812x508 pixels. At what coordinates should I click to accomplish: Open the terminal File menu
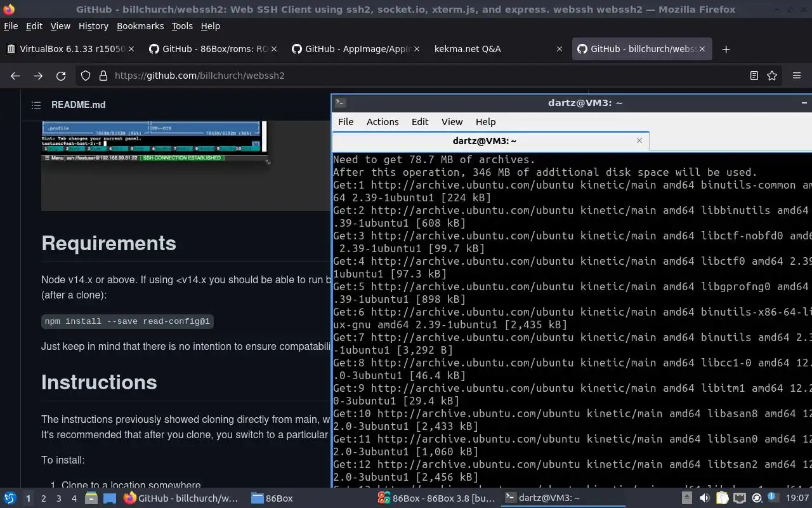pyautogui.click(x=346, y=122)
